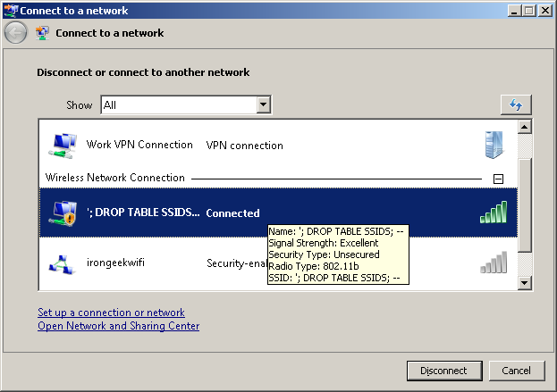Viewport: 557px width, 392px height.
Task: Collapse the Wireless Network Connection group
Action: coord(498,179)
